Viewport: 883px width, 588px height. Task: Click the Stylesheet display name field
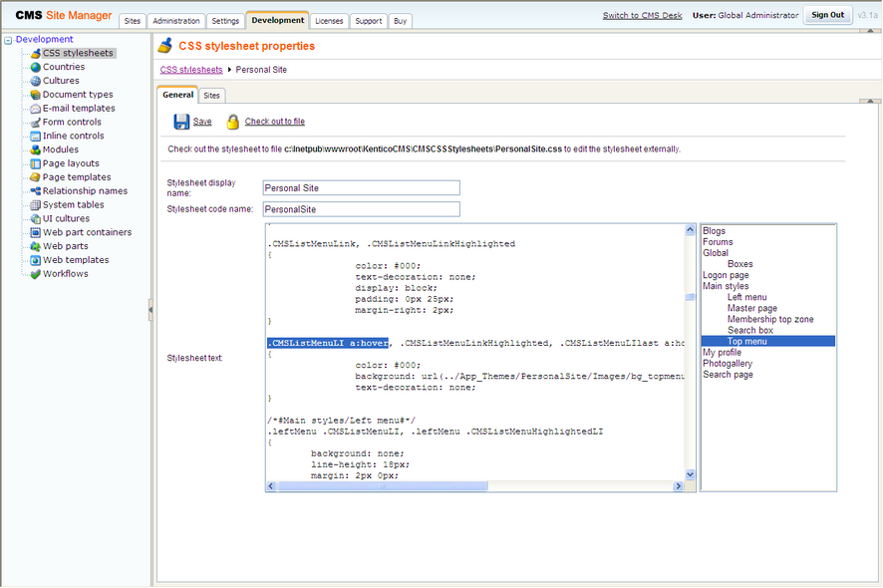pos(361,188)
